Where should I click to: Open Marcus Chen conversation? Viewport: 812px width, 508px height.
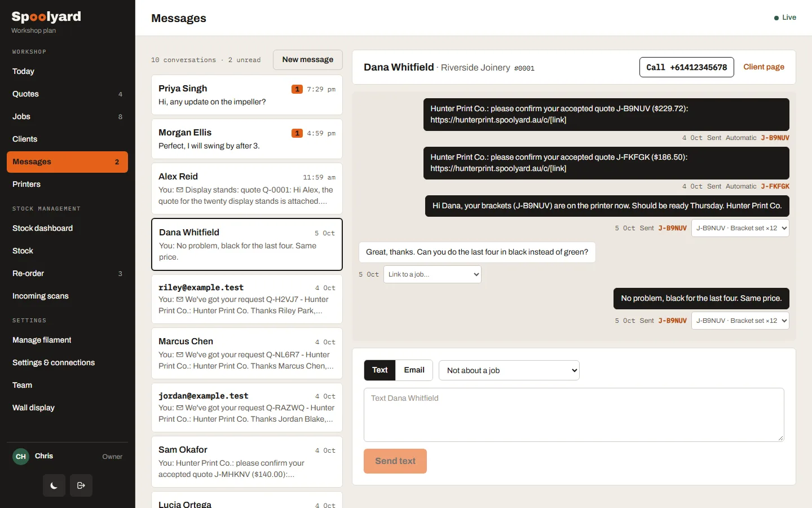coord(247,353)
